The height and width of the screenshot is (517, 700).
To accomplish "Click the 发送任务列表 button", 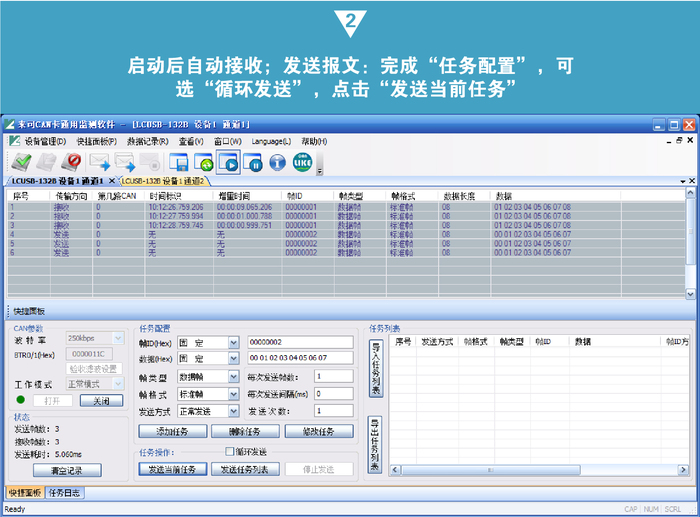I will coord(245,469).
